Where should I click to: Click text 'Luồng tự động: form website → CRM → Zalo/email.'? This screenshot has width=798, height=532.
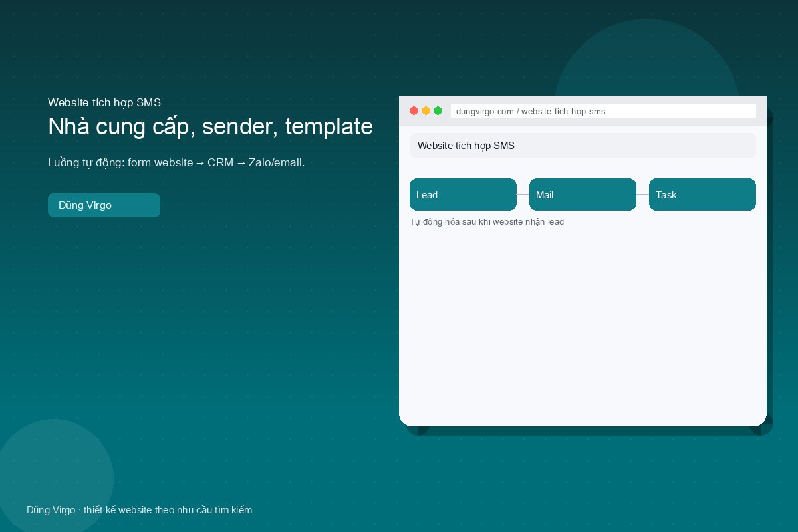[x=176, y=162]
